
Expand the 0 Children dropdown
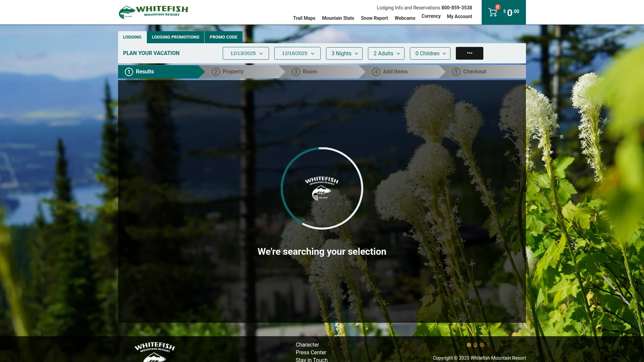tap(430, 53)
